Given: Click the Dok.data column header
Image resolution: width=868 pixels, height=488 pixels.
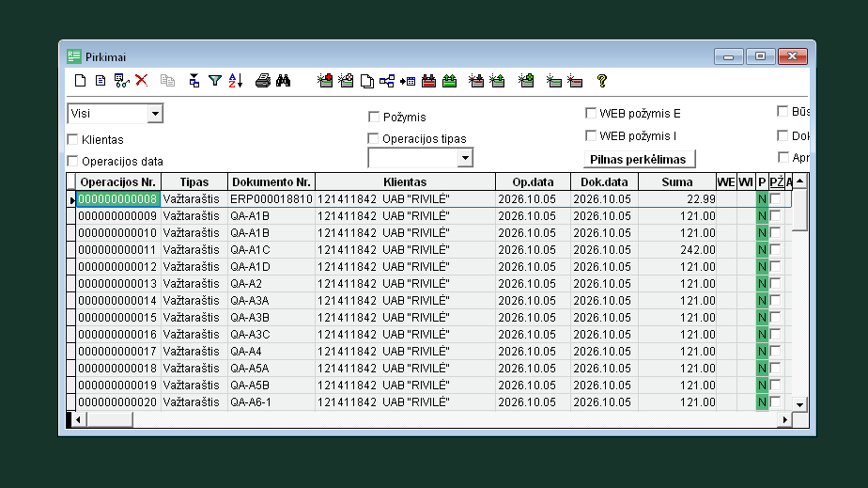Looking at the screenshot, I should point(605,181).
